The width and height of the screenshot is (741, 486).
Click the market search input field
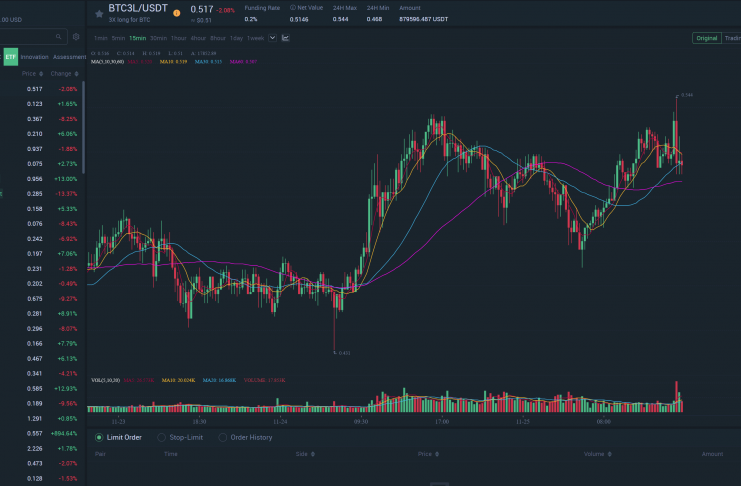tap(32, 37)
